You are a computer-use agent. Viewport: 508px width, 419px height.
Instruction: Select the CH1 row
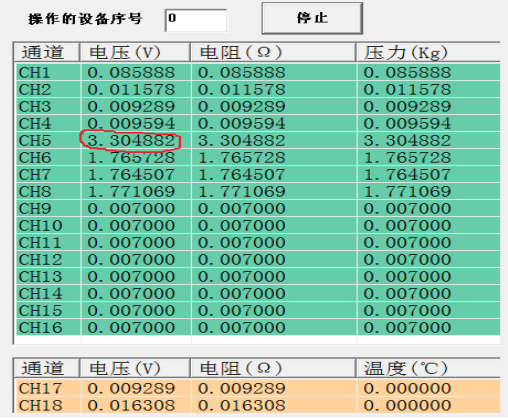(258, 72)
